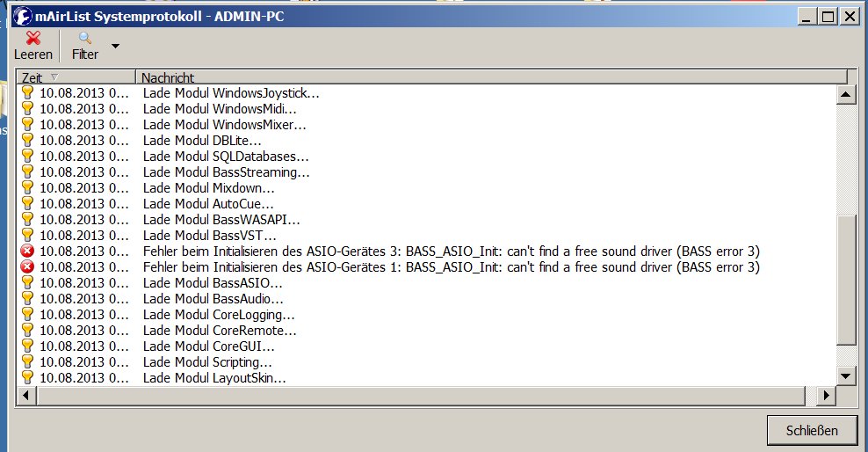Click lightbulb icon of AutoCue row
The image size is (868, 452).
(27, 203)
